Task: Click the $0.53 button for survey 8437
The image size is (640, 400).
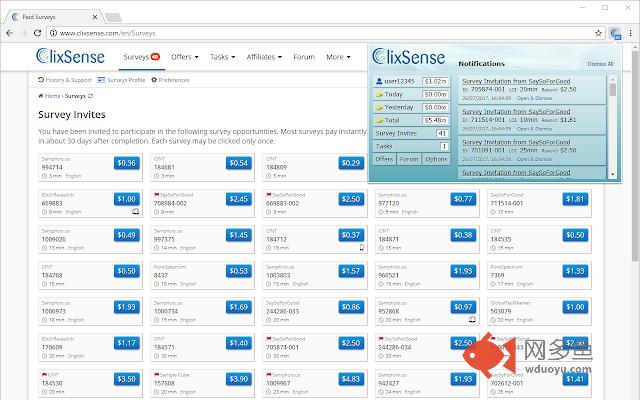Action: 238,271
